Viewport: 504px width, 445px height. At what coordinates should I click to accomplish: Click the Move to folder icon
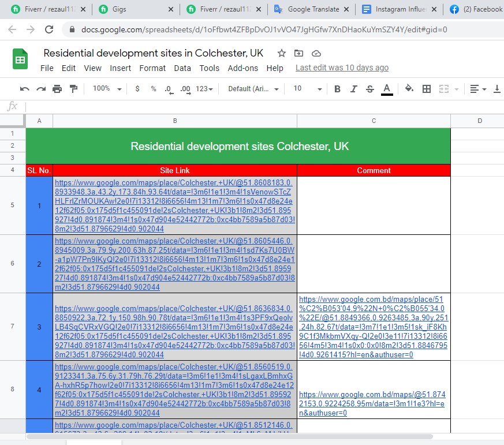(298, 53)
